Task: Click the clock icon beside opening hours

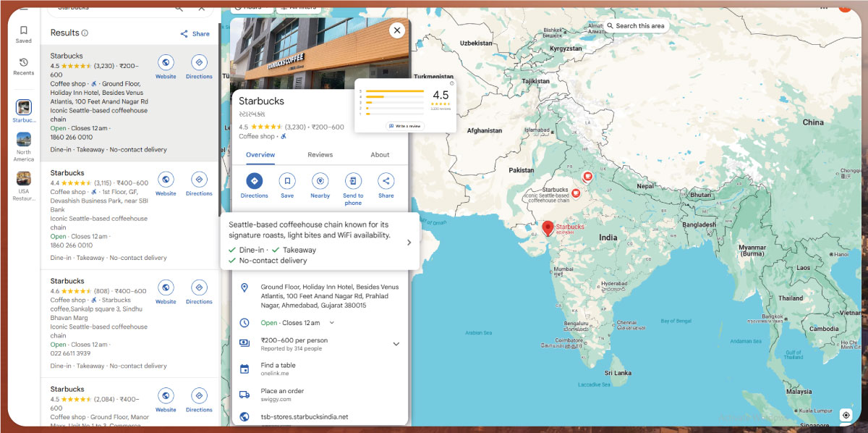Action: click(x=244, y=323)
